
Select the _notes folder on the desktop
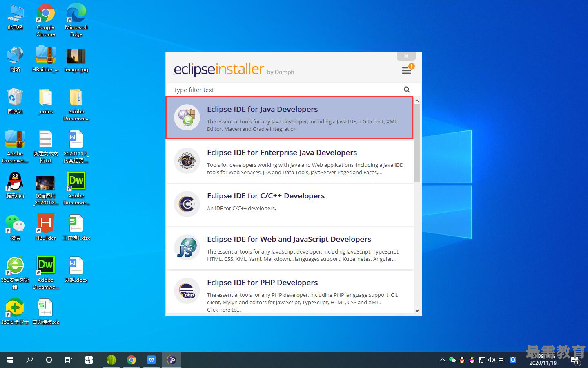pos(46,102)
